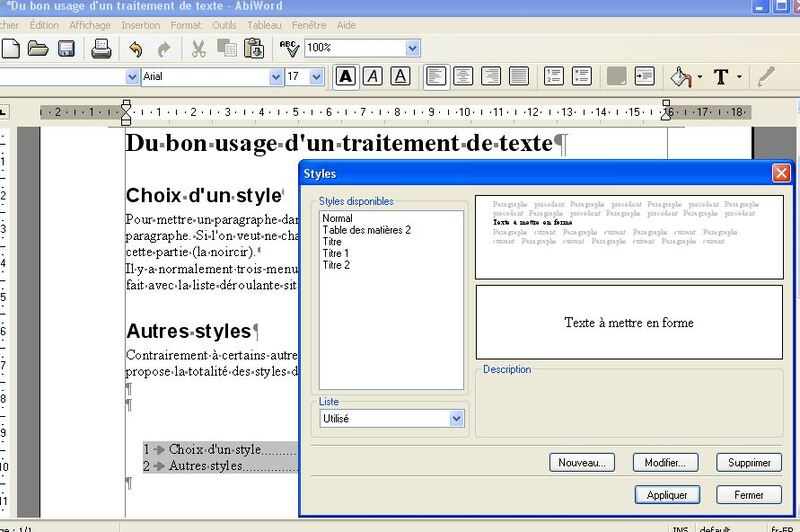Open the Insertion menu
The width and height of the screenshot is (800, 532).
pyautogui.click(x=140, y=25)
